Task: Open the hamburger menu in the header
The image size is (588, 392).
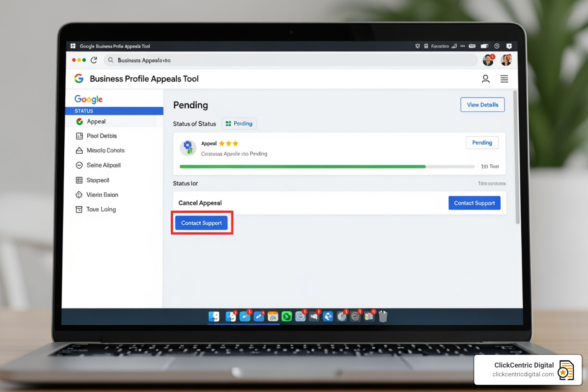Action: click(x=504, y=79)
